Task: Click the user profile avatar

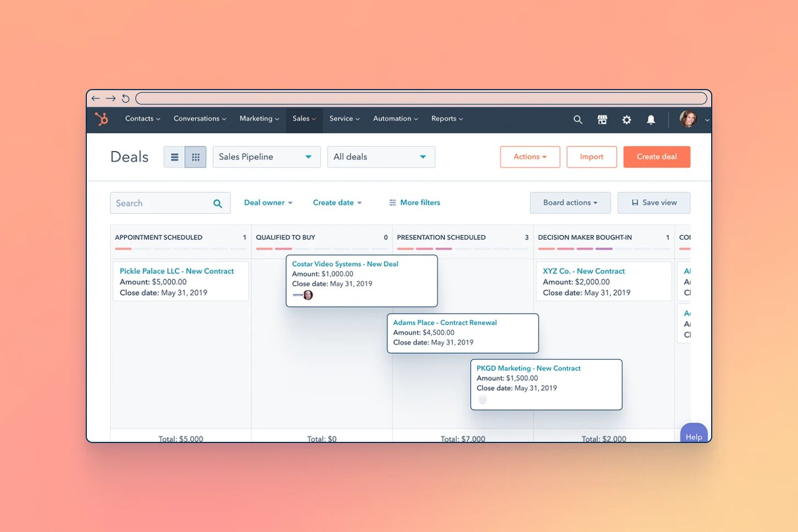Action: point(688,119)
